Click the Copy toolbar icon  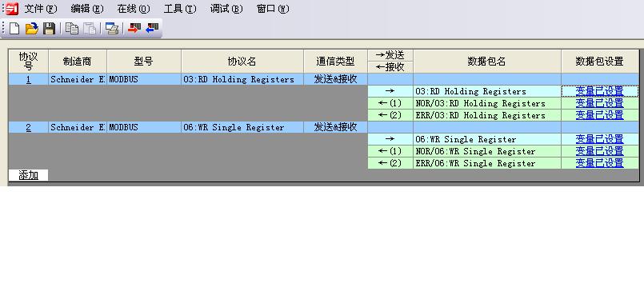pos(72,28)
